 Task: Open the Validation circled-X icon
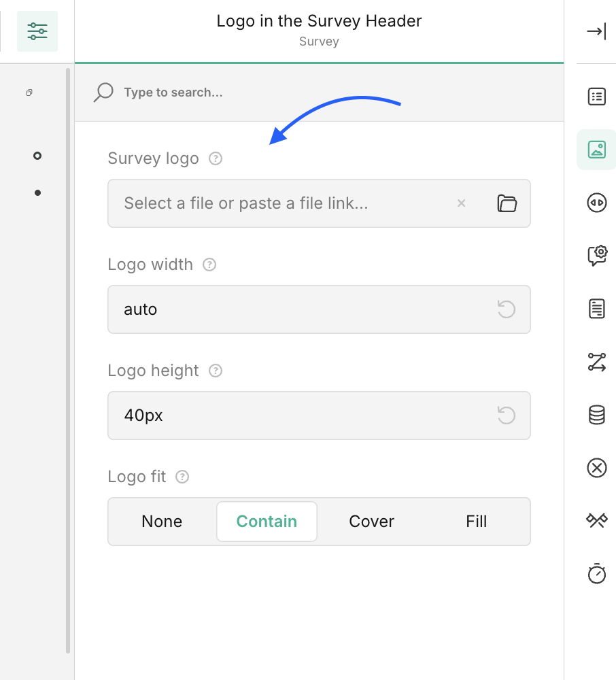(x=596, y=468)
